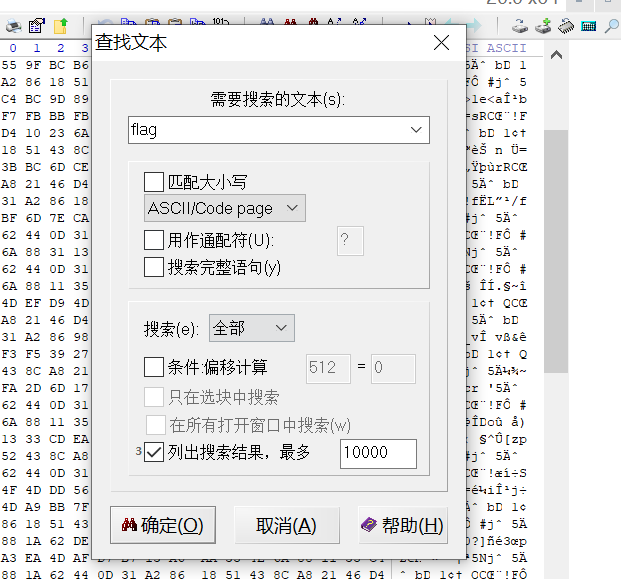
Task: Select hex byte DE in hex view
Action: 81,541
